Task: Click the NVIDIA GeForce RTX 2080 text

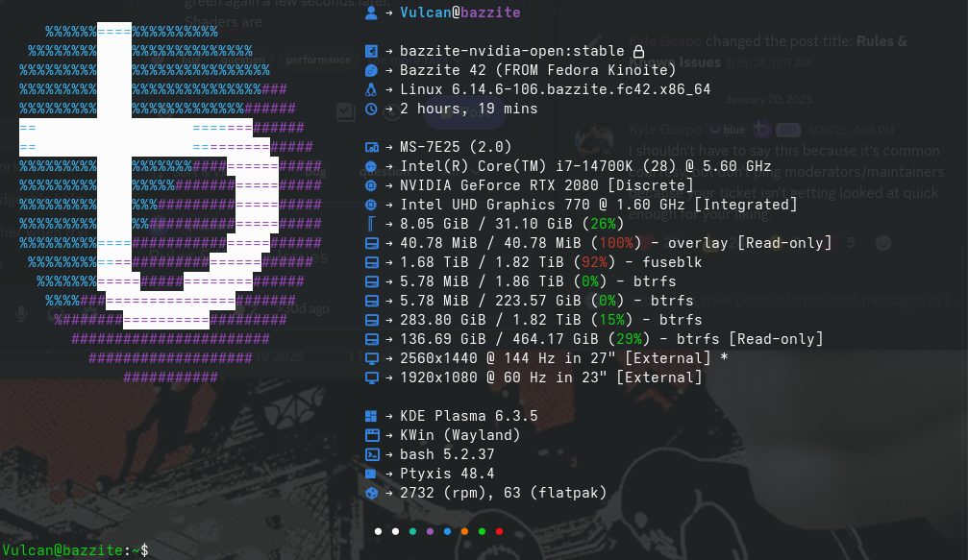Action: [546, 185]
